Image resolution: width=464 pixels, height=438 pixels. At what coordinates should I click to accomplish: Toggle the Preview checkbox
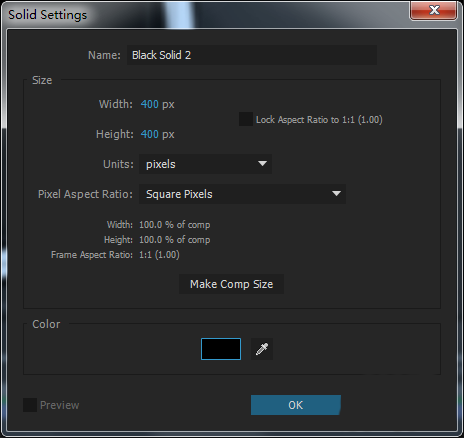[x=30, y=405]
